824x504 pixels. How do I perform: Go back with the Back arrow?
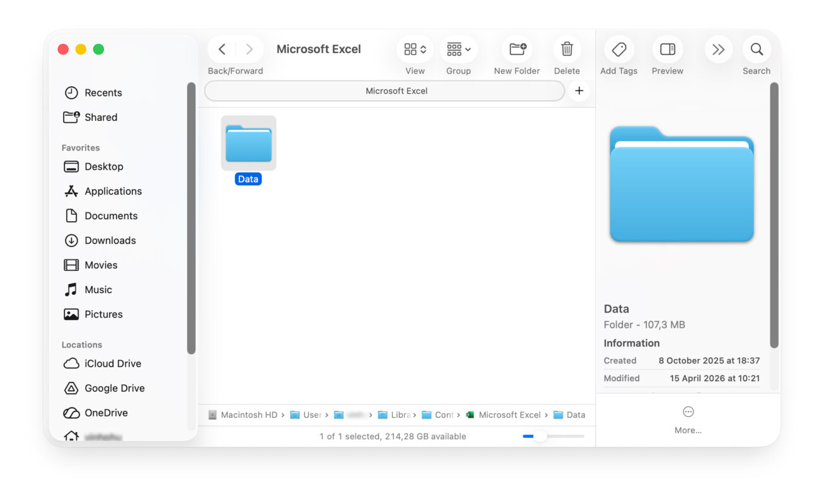pyautogui.click(x=222, y=49)
